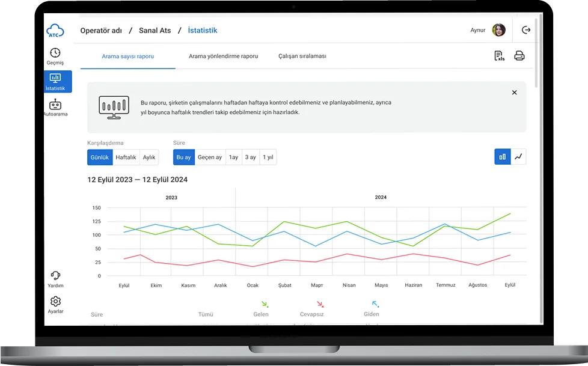This screenshot has width=588, height=366.
Task: Click the 2024 year label above chart
Action: click(x=381, y=197)
